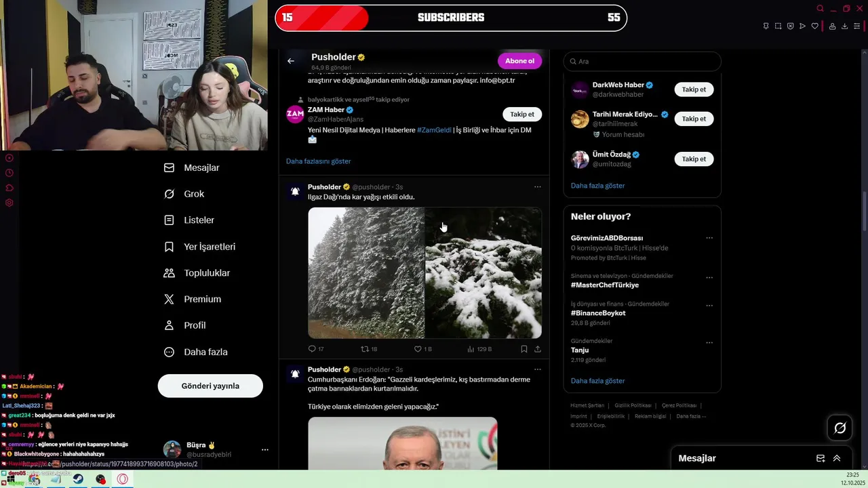Click the Ara search field
Image resolution: width=868 pixels, height=488 pixels.
tap(642, 61)
